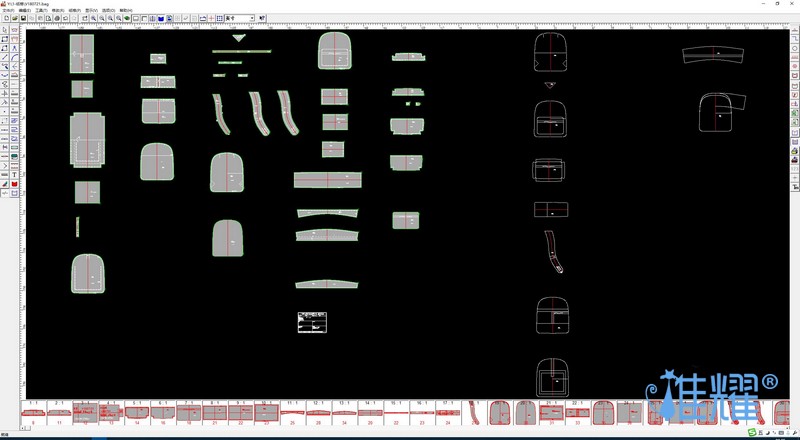
Task: Select the Text 'T' tool in left toolbox
Action: (15, 174)
